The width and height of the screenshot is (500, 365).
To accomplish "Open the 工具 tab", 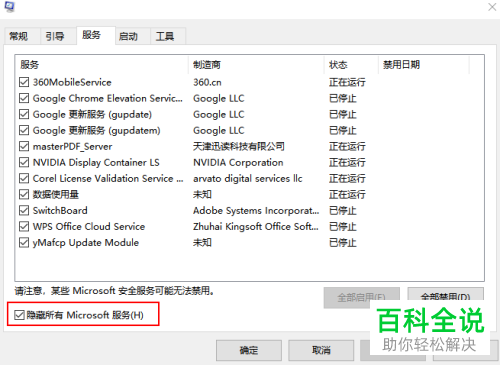I will [x=168, y=36].
